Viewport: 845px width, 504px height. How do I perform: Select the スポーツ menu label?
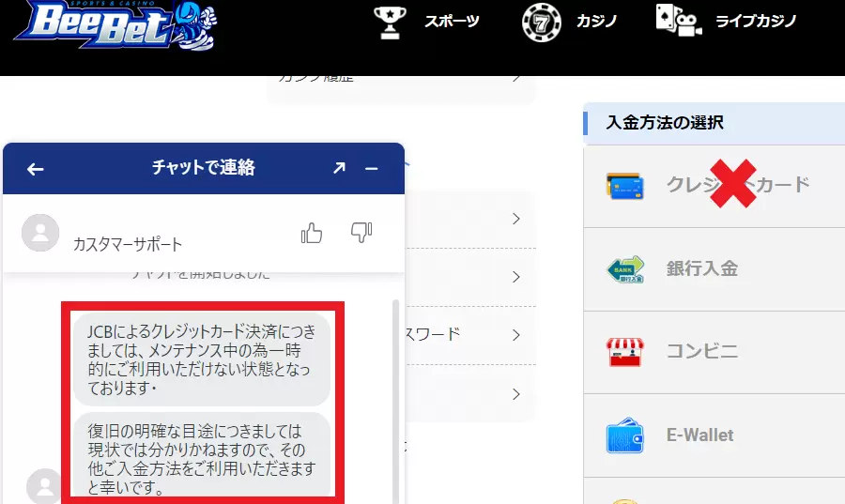pyautogui.click(x=452, y=22)
